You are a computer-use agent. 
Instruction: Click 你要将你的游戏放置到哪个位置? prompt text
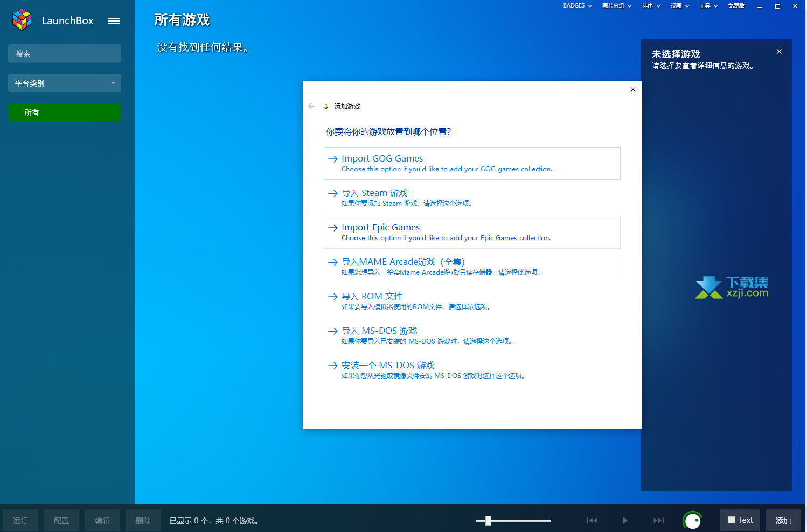click(388, 131)
